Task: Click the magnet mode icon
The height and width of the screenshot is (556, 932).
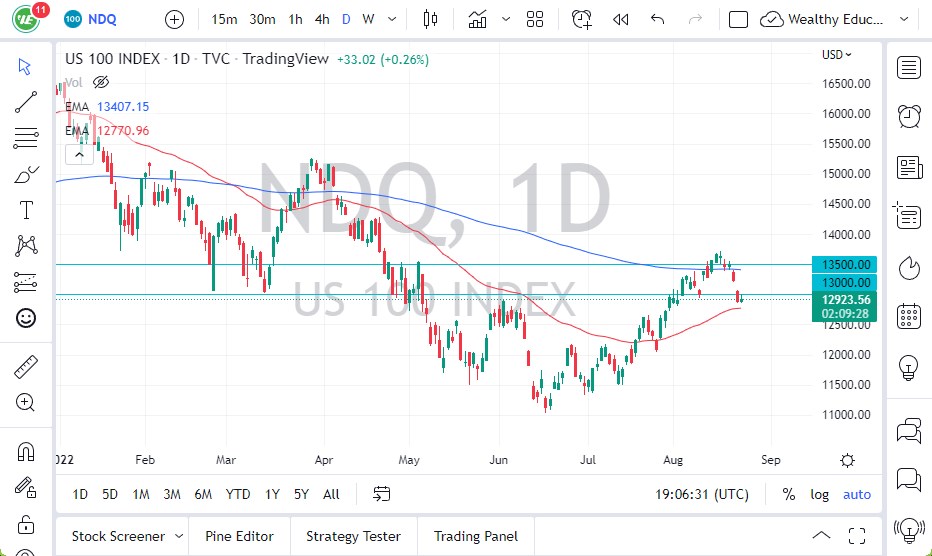Action: [x=26, y=452]
